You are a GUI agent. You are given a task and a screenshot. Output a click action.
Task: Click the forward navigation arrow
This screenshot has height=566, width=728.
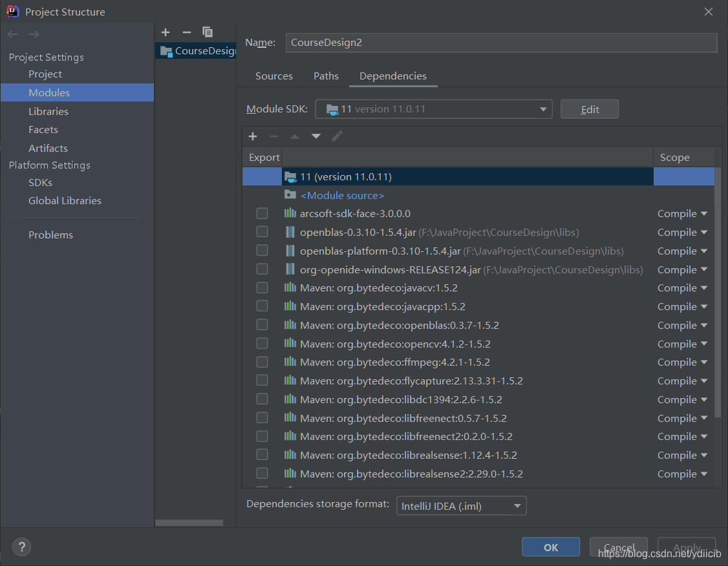click(x=34, y=34)
